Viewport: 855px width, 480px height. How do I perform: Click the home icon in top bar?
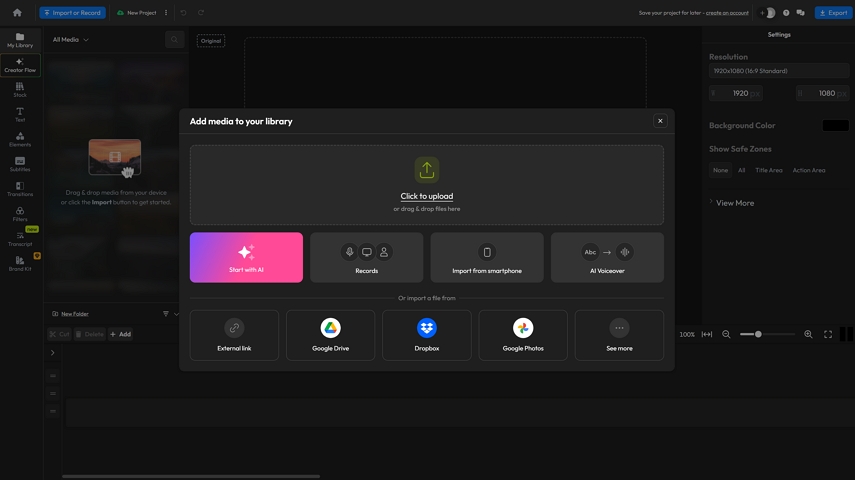17,12
